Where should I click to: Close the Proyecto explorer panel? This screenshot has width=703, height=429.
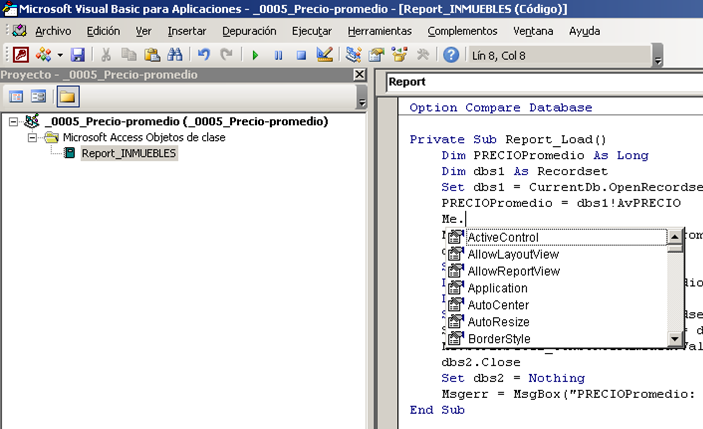[x=359, y=74]
